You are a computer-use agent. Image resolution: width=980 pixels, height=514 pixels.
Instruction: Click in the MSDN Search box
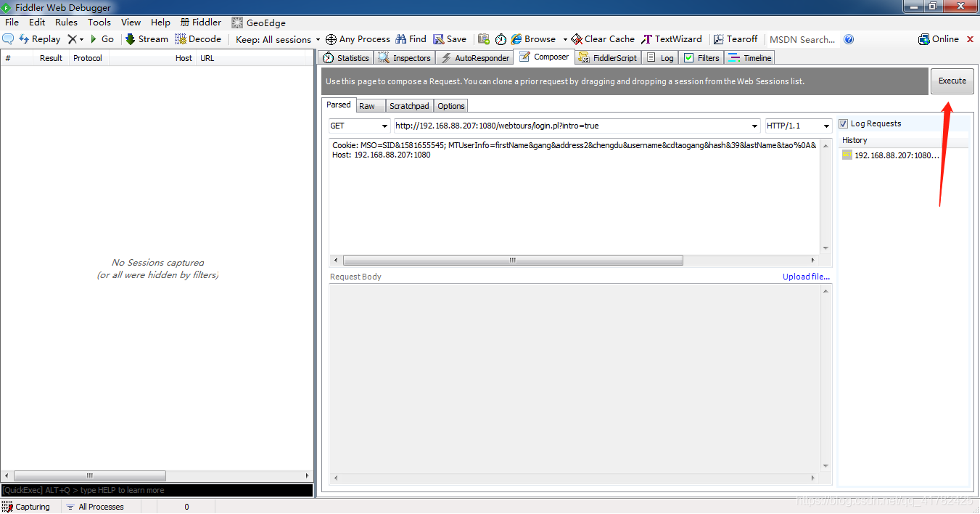[x=802, y=39]
